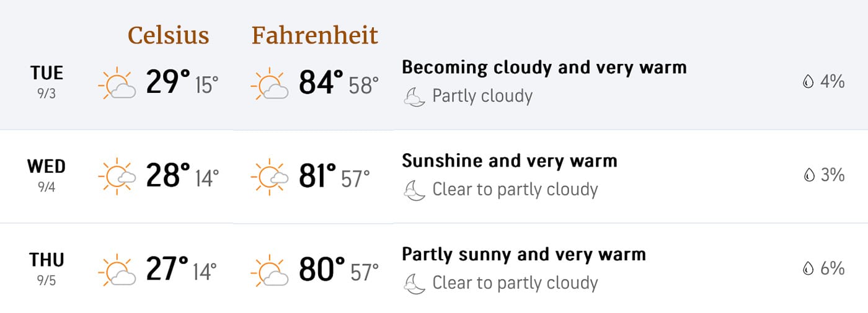
Task: Click Wednesday's Fahrenheit sunny weather icon
Action: click(x=270, y=178)
